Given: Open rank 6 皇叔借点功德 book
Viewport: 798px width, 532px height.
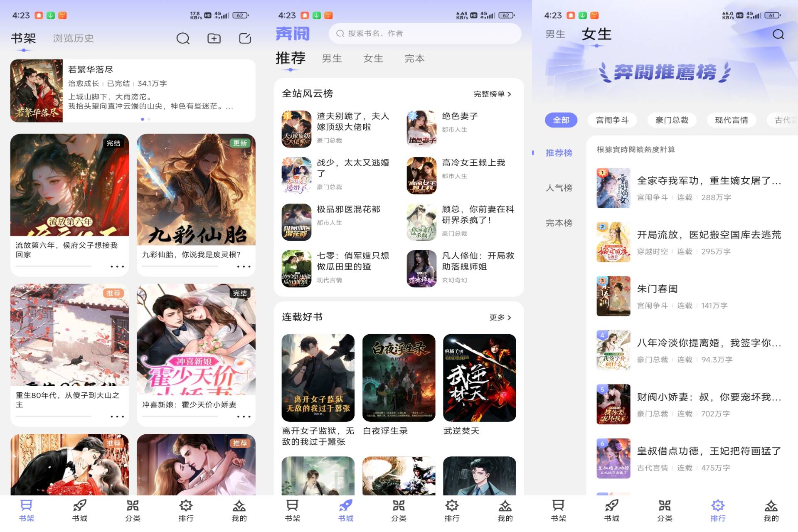Looking at the screenshot, I should (690, 458).
